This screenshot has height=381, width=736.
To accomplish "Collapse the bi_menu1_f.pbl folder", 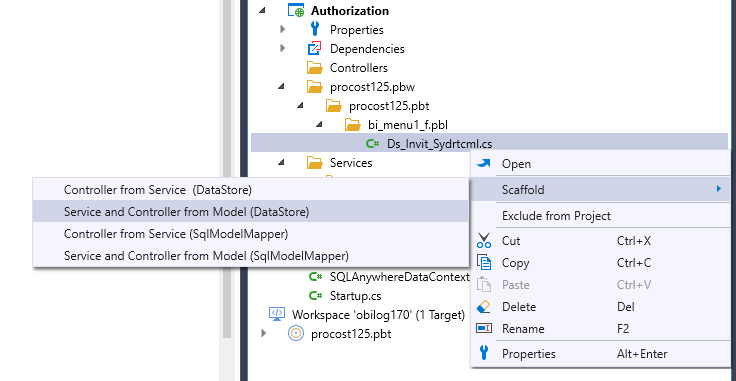I will point(320,124).
